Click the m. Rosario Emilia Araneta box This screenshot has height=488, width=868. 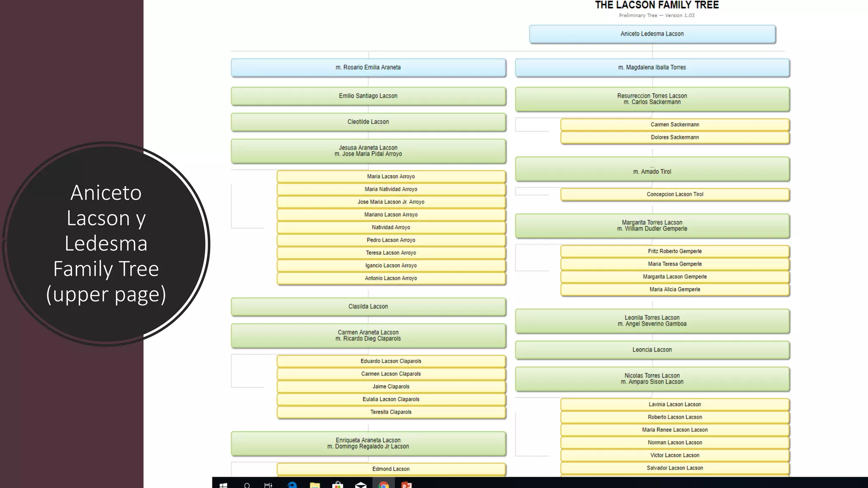368,67
